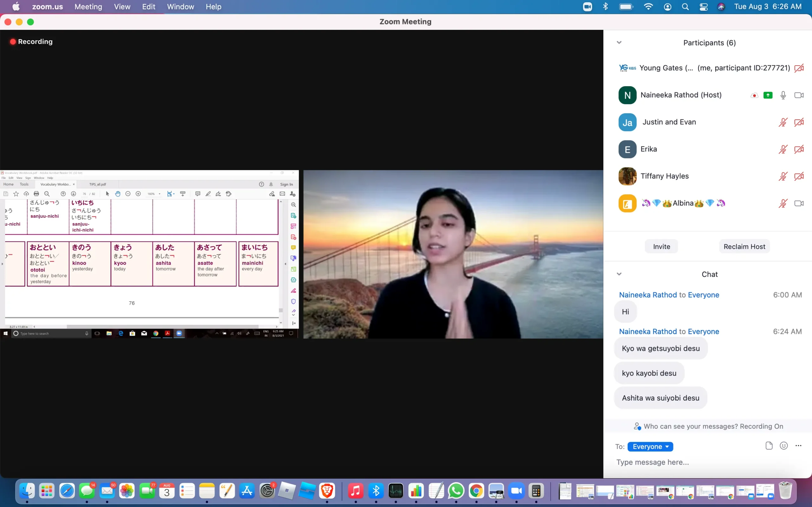
Task: Click the Reclaim Host button
Action: (x=744, y=247)
